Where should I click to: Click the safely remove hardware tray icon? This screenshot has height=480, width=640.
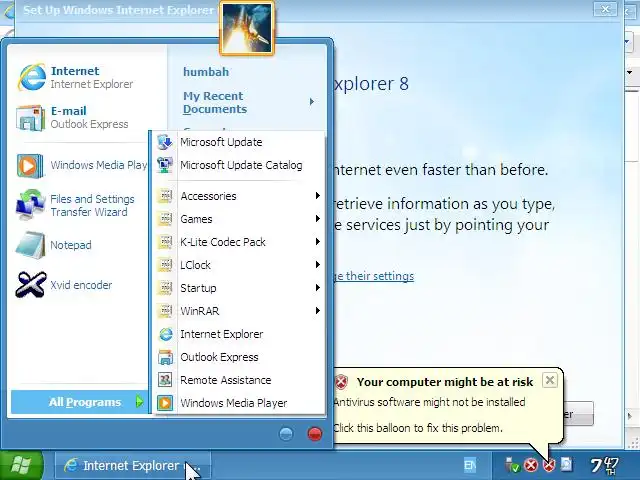click(512, 464)
